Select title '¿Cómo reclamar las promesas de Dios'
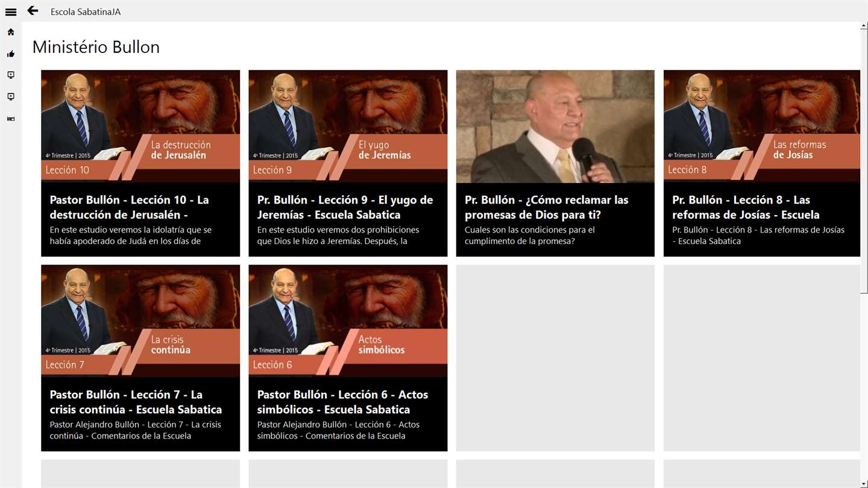 coord(547,207)
